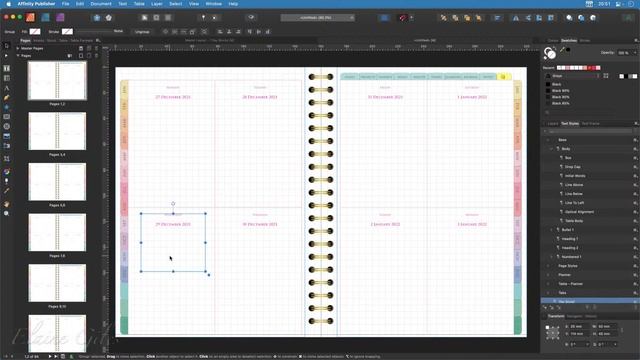The image size is (640, 360).
Task: Select the Pen tool
Action: tap(7, 98)
